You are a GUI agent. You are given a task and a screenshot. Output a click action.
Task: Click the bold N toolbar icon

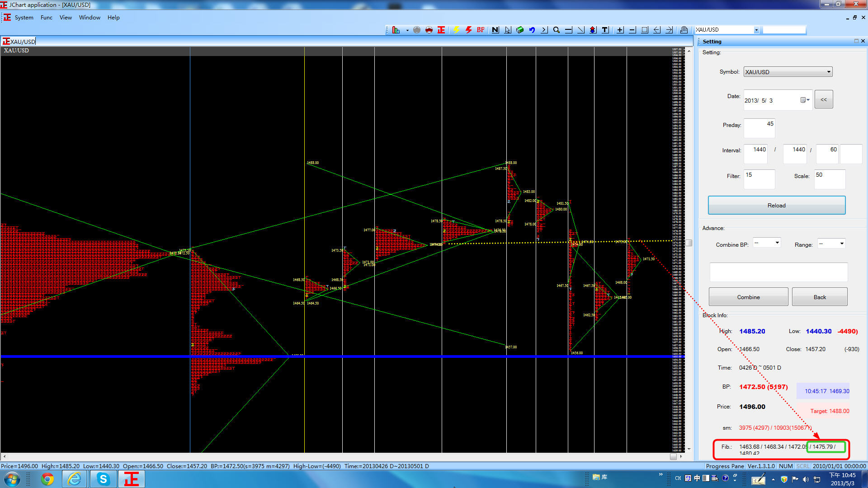(495, 30)
